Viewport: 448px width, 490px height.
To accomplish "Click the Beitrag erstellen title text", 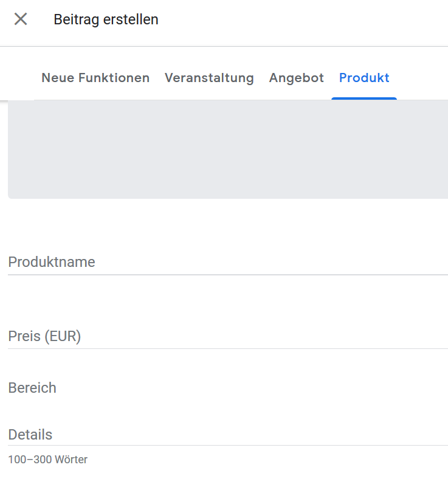I will pyautogui.click(x=106, y=19).
